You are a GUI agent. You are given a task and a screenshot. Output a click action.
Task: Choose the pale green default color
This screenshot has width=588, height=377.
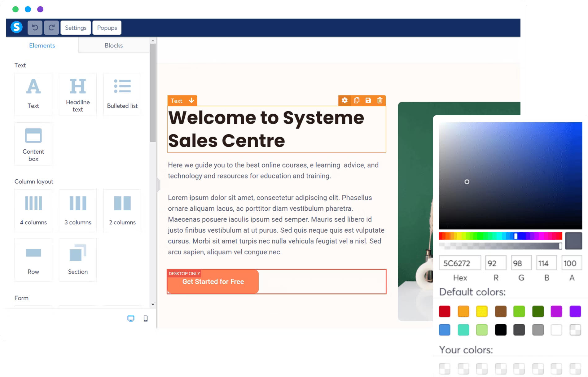coord(482,330)
